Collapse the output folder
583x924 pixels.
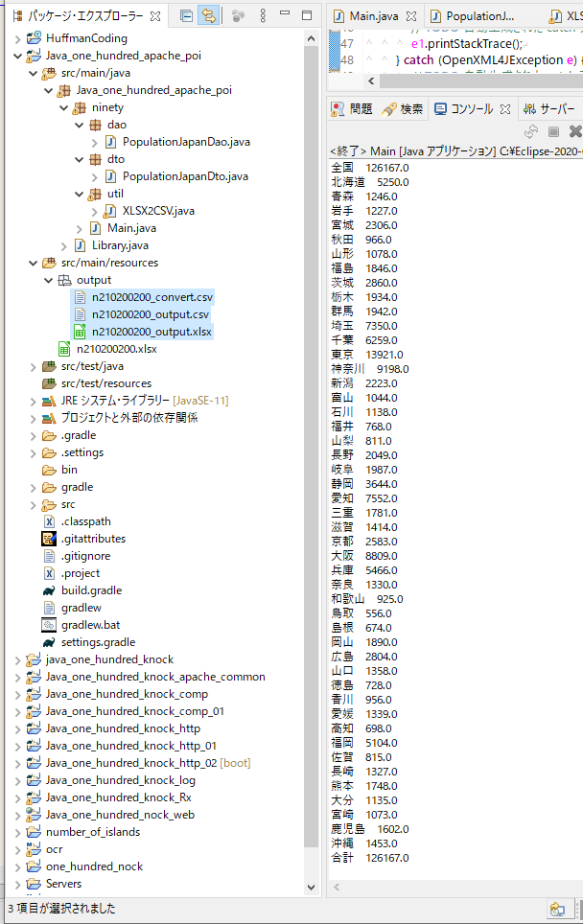tap(48, 281)
